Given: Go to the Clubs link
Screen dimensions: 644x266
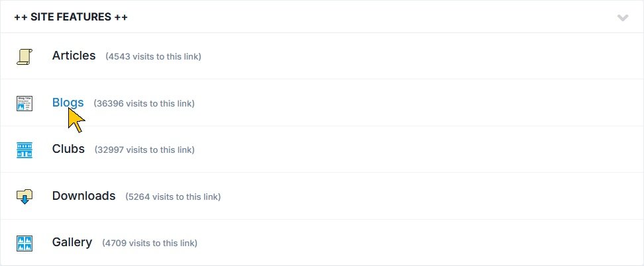Looking at the screenshot, I should pos(68,149).
